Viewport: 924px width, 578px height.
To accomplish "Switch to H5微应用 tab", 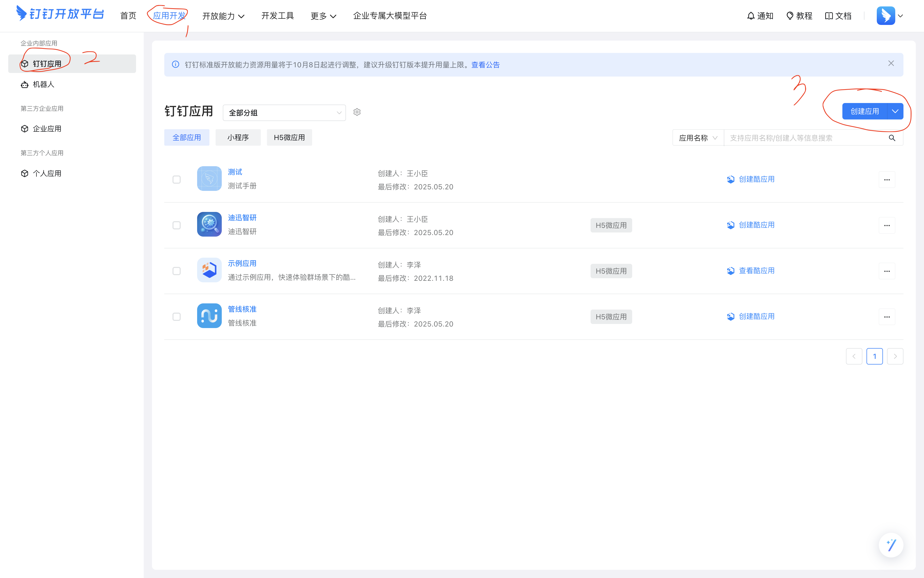I will point(290,138).
